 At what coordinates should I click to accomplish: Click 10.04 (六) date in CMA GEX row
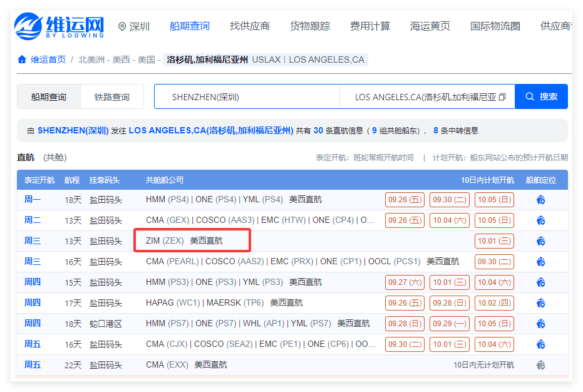tap(450, 220)
